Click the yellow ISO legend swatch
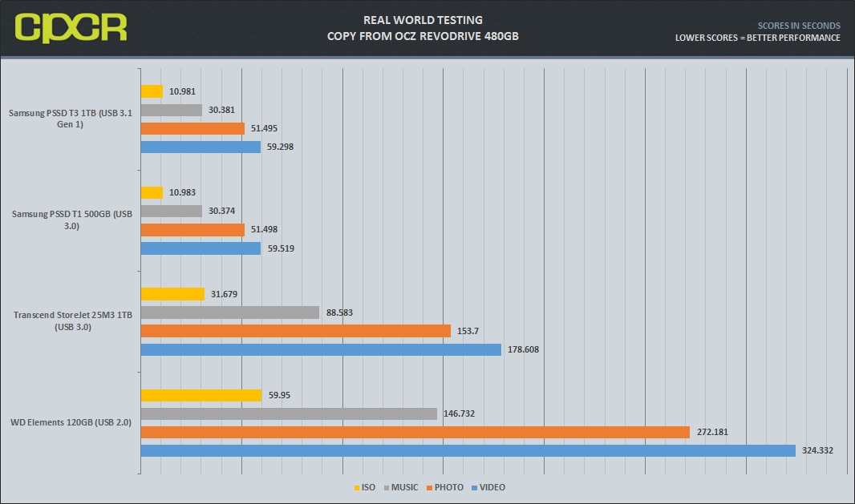 pos(357,488)
